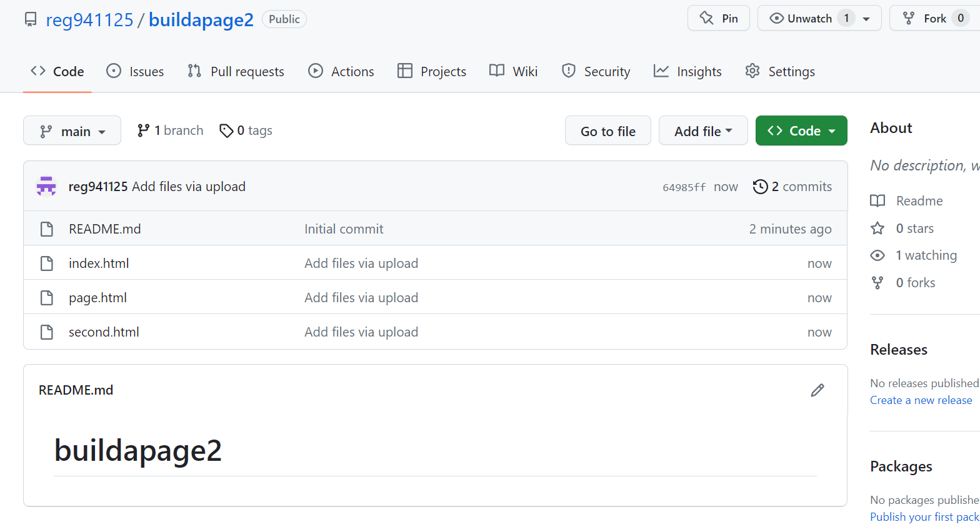980x532 pixels.
Task: Switch to the Pull requests tab
Action: click(236, 71)
